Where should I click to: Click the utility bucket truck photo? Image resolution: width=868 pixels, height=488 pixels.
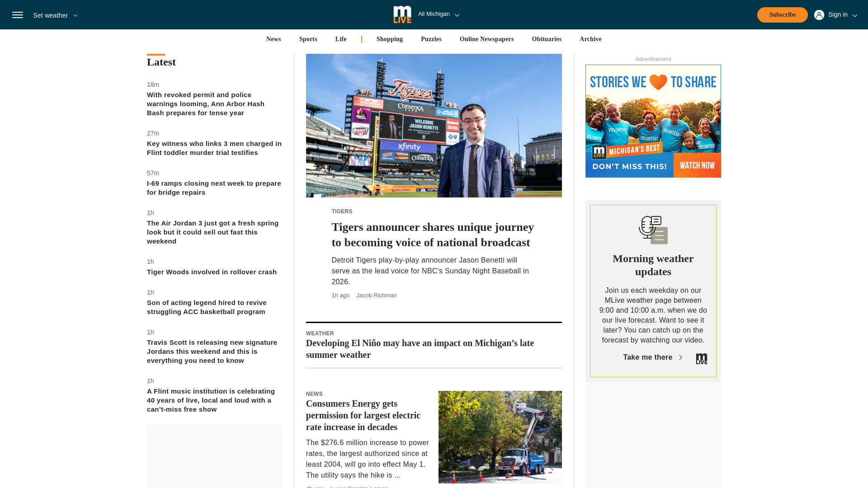click(500, 437)
